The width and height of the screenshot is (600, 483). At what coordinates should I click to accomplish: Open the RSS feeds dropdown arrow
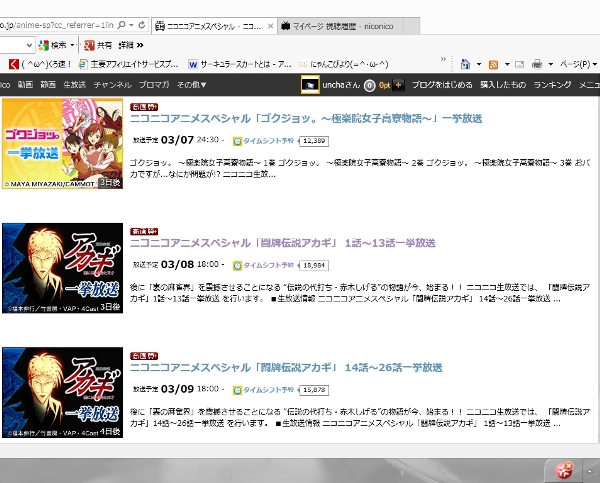pos(507,64)
